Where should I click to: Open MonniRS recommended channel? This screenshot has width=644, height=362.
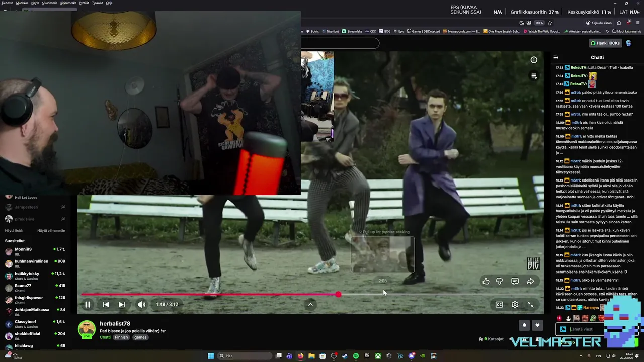35,251
